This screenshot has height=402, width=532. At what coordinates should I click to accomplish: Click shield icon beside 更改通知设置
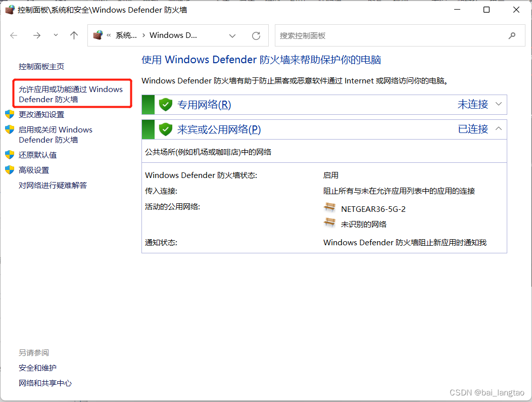[x=10, y=114]
